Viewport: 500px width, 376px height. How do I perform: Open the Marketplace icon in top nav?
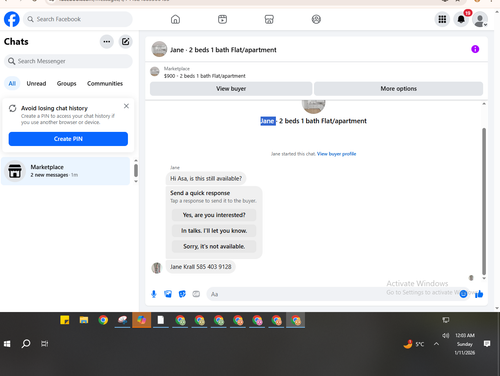click(269, 19)
